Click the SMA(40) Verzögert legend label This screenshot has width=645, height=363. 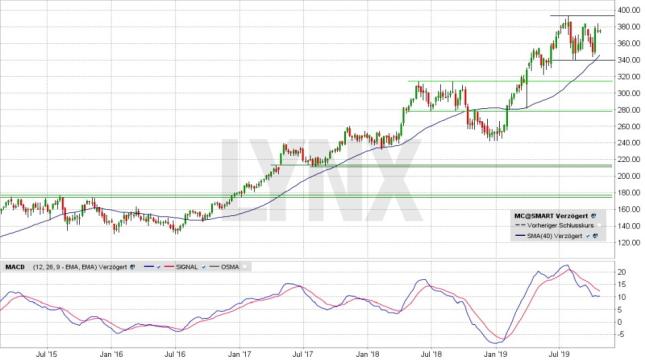[555, 236]
